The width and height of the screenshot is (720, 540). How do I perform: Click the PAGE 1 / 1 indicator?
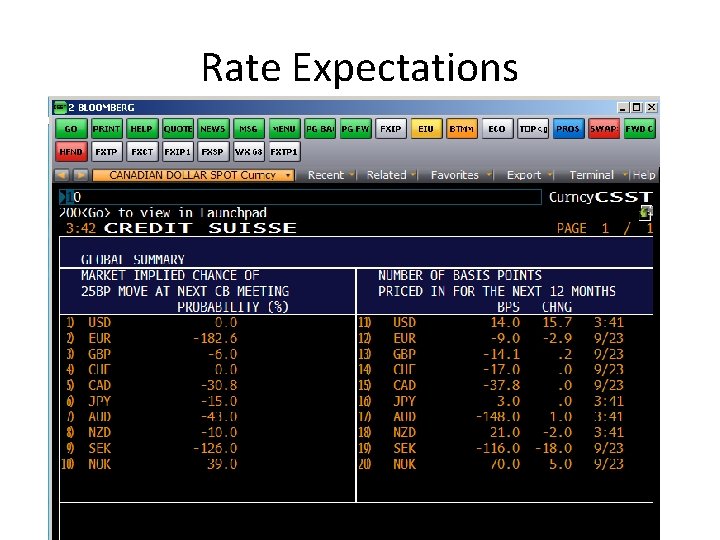click(605, 228)
